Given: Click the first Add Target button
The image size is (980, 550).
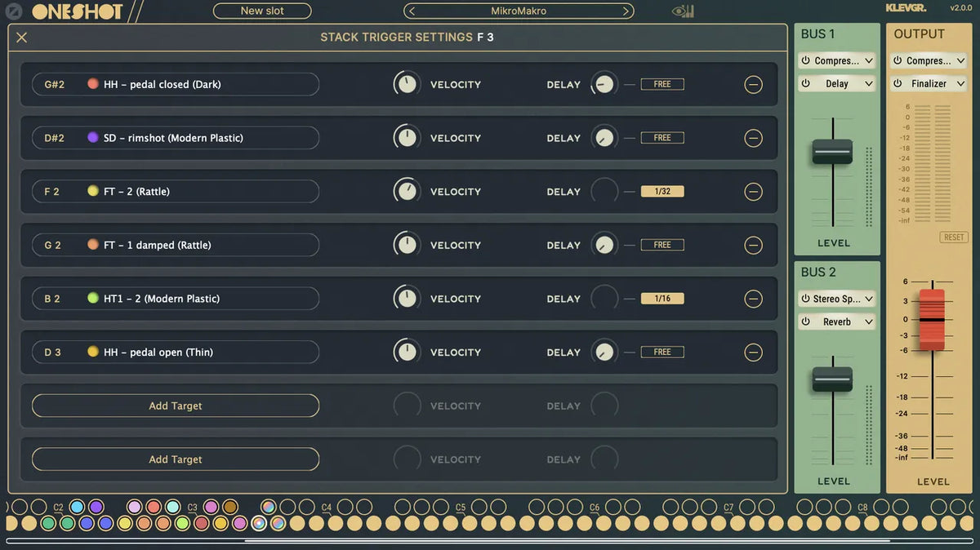Looking at the screenshot, I should (x=176, y=406).
